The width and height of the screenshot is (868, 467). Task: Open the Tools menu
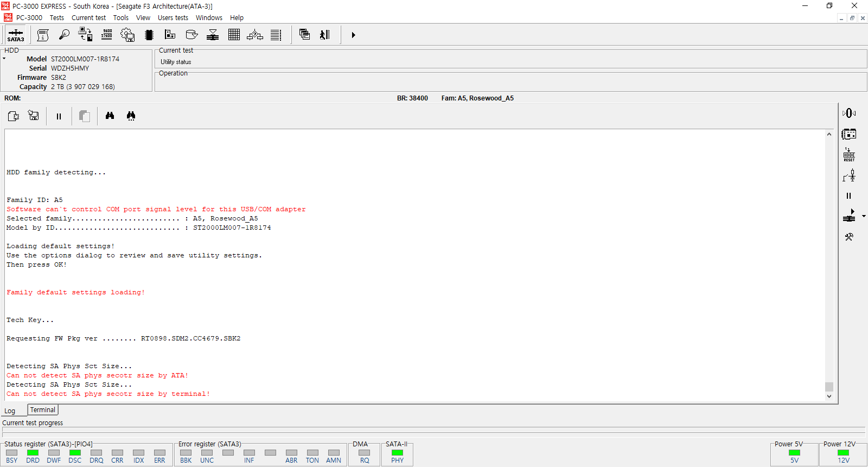pyautogui.click(x=121, y=18)
